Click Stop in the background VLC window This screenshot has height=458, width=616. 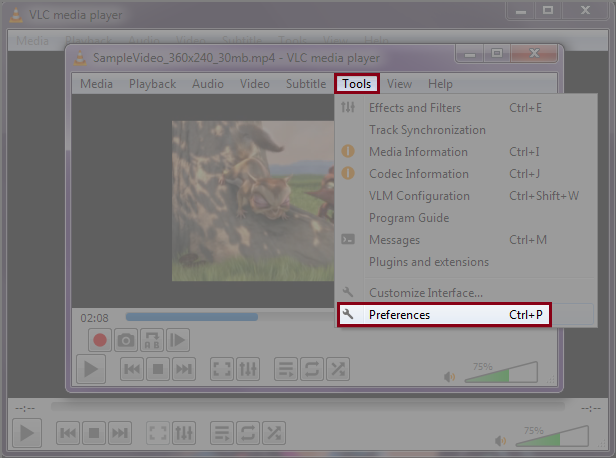coord(94,433)
